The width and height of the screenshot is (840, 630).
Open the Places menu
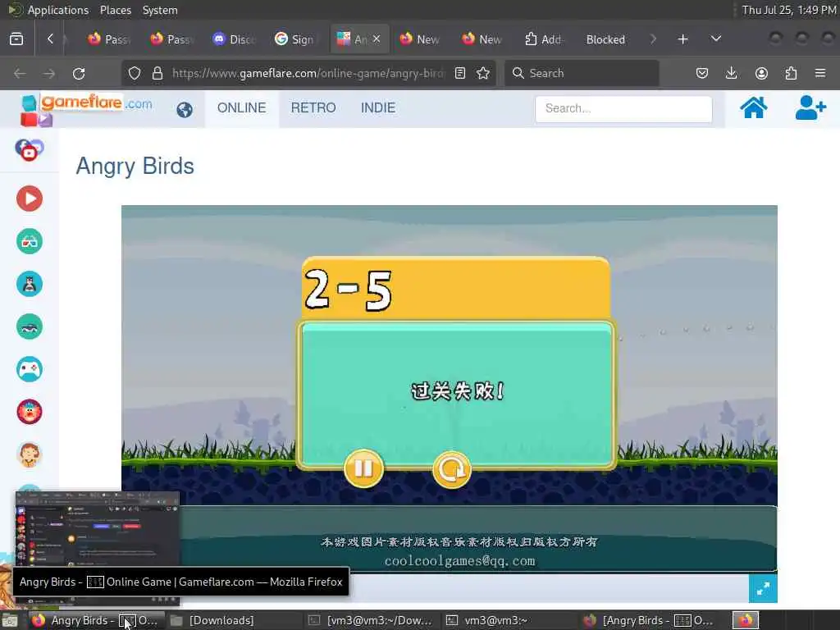115,10
